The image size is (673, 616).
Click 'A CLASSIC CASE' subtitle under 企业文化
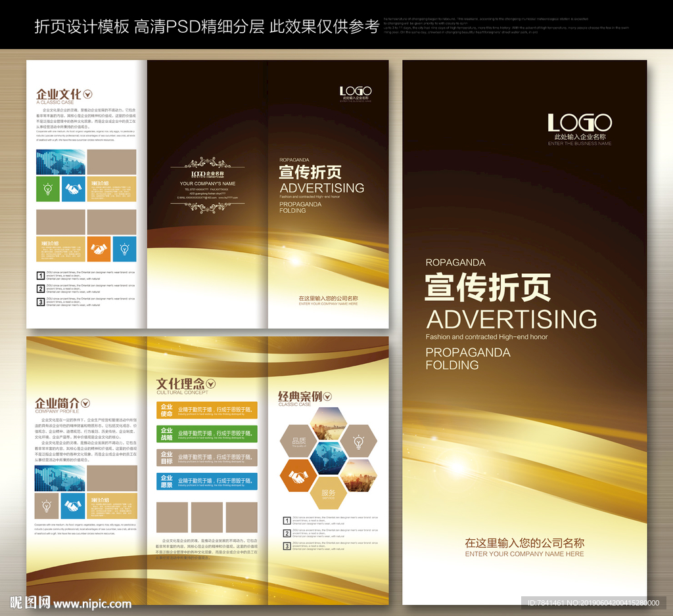55,102
